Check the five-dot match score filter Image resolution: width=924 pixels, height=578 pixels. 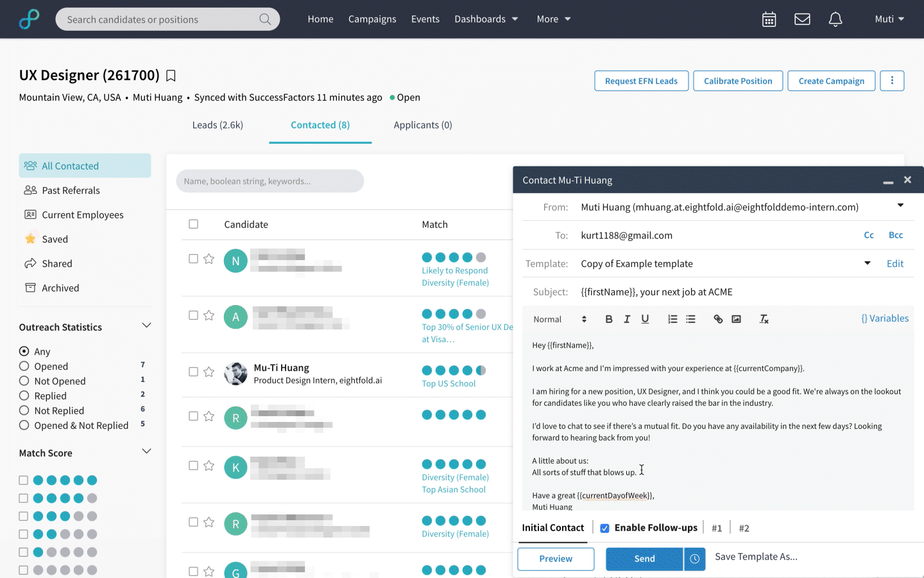(x=24, y=480)
